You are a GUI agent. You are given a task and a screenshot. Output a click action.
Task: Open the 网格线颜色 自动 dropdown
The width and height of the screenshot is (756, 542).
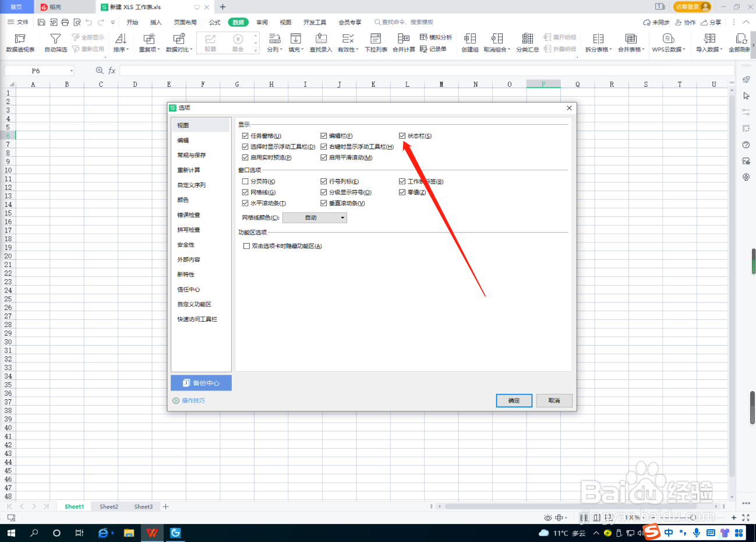pyautogui.click(x=315, y=217)
